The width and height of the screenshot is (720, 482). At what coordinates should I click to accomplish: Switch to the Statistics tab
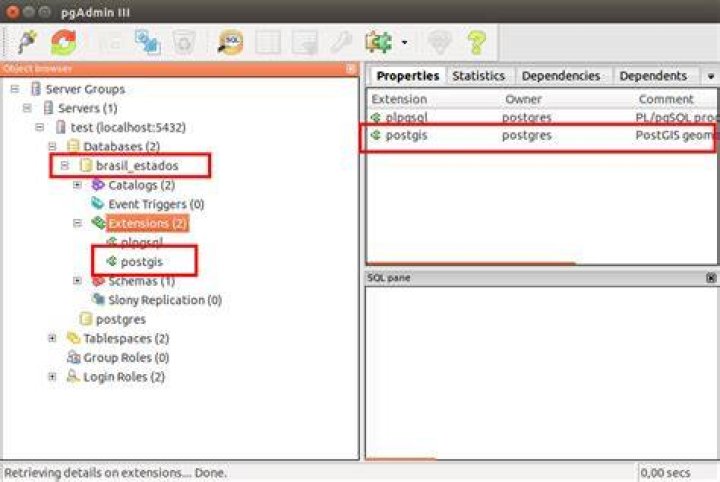[478, 76]
